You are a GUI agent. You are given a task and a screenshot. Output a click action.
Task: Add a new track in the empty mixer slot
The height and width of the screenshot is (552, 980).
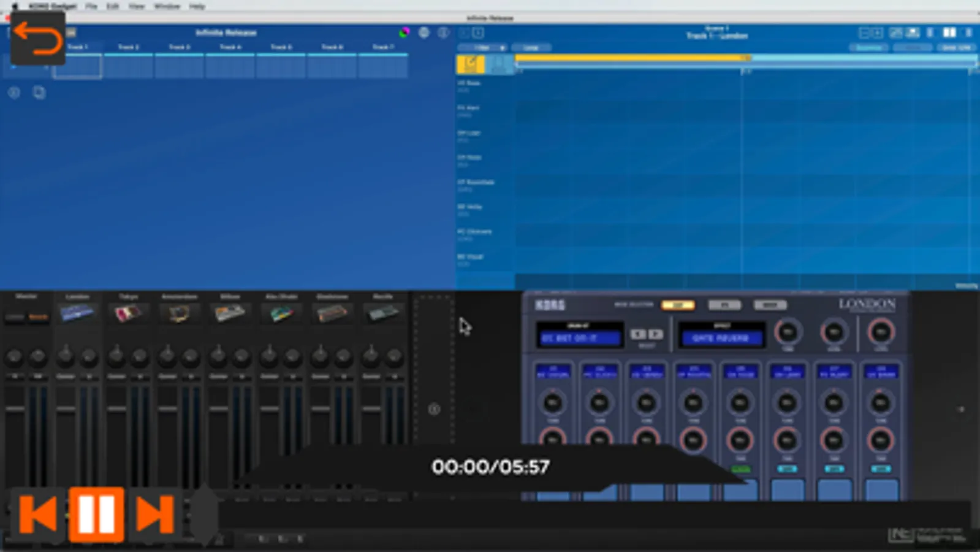(434, 409)
